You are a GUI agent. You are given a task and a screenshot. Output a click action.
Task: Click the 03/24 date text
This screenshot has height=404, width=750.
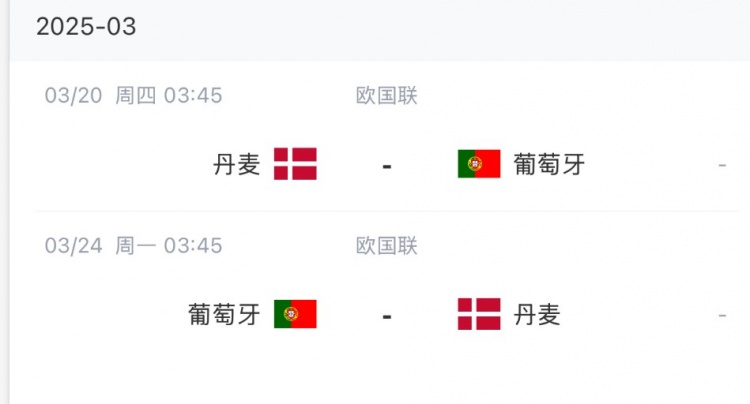pos(73,246)
